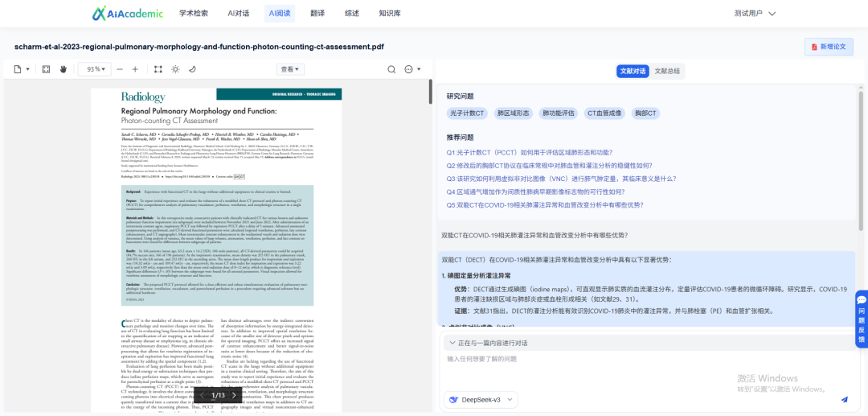
Task: Click the 新增论文 button
Action: click(829, 47)
